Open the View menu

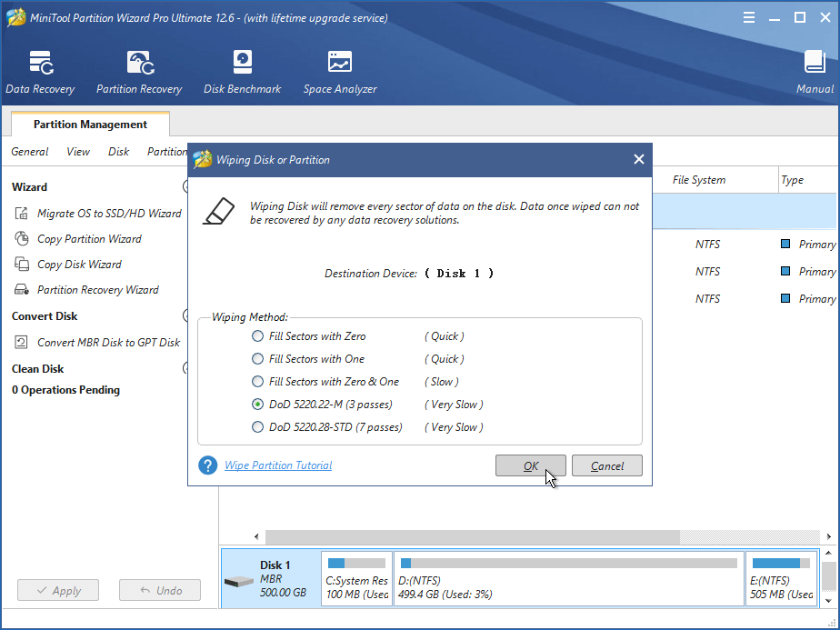(x=78, y=152)
